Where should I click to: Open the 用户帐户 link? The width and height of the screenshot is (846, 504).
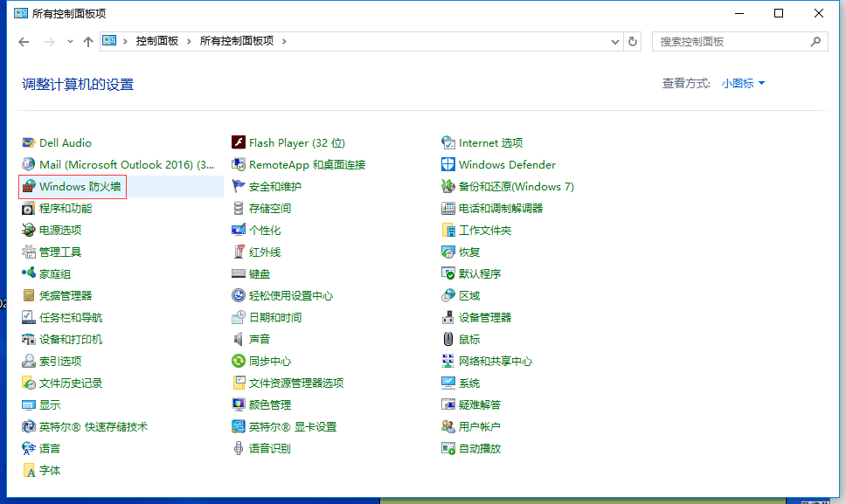coord(480,427)
